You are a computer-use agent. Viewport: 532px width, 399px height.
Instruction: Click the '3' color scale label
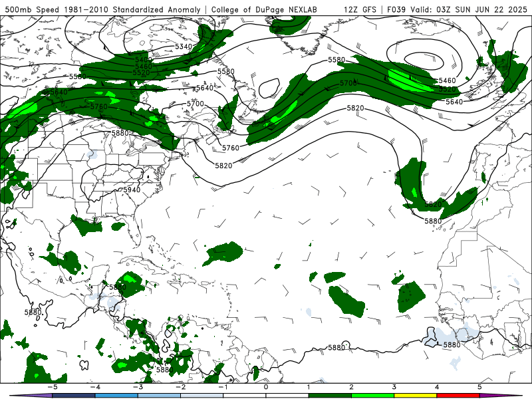point(394,387)
